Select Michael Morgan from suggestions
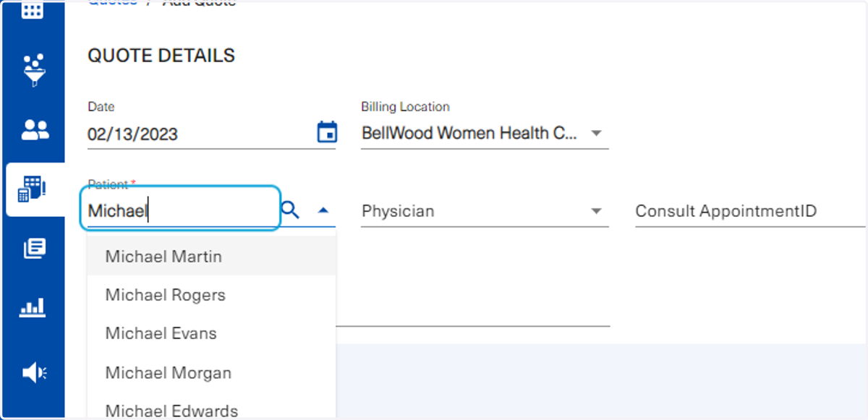The height and width of the screenshot is (420, 868). click(211, 373)
